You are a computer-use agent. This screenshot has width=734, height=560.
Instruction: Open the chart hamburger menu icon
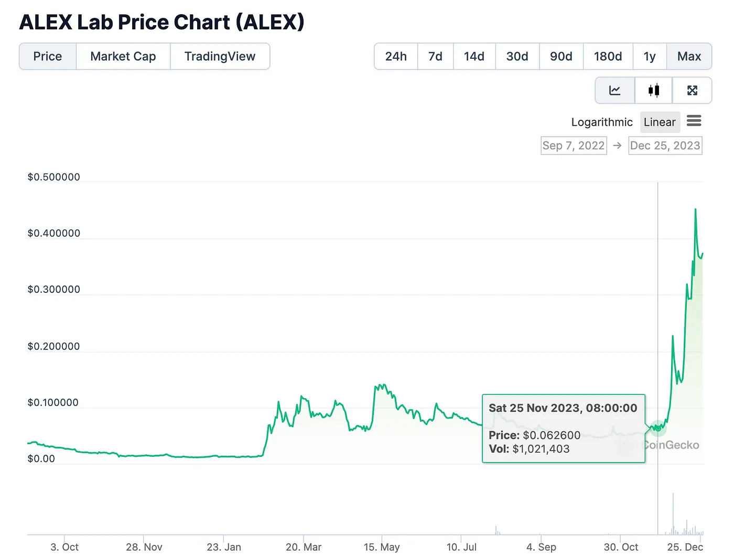click(x=694, y=121)
